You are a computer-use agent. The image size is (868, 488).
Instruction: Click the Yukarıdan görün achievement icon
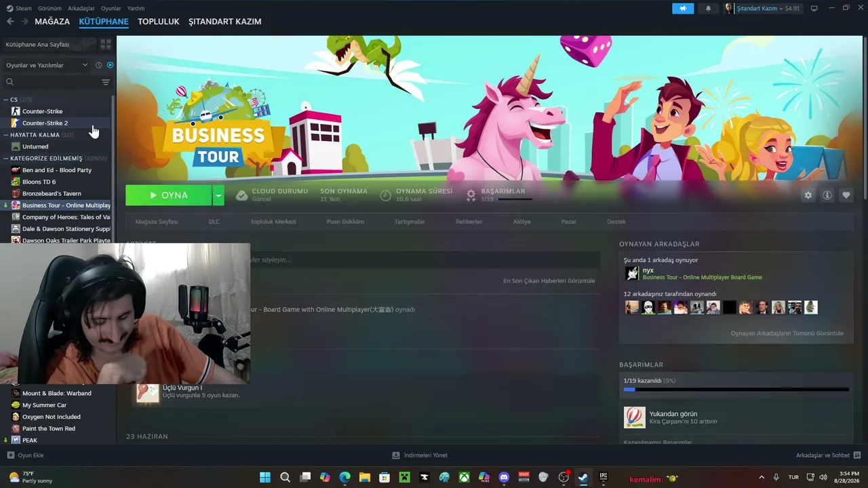tap(635, 417)
